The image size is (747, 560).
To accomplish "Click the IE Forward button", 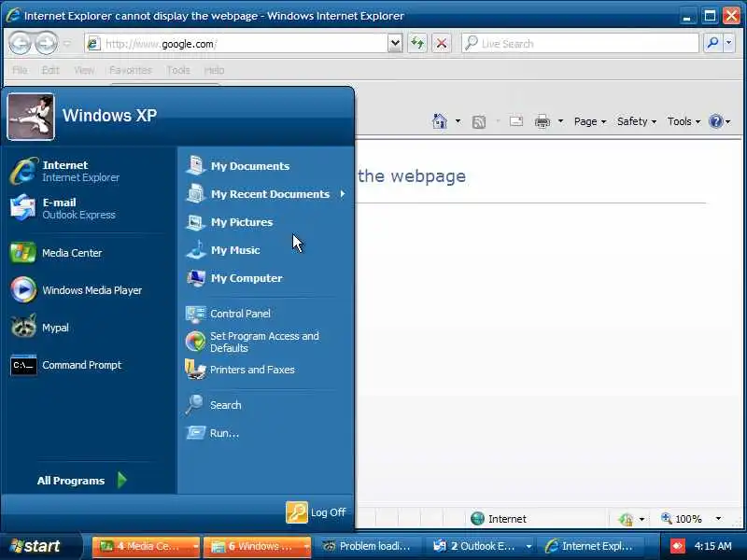I will click(x=46, y=44).
